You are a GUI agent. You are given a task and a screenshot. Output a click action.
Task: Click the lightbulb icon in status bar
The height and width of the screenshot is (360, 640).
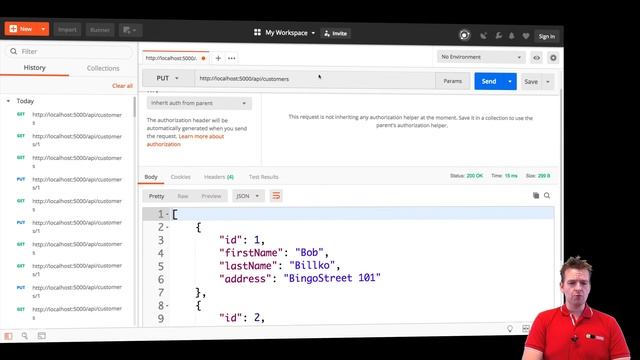(x=510, y=329)
